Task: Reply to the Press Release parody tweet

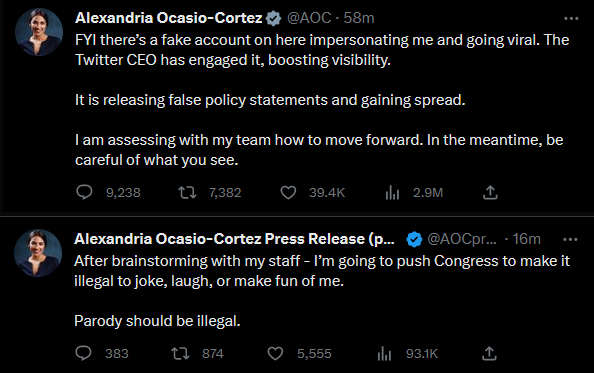Action: pyautogui.click(x=83, y=353)
